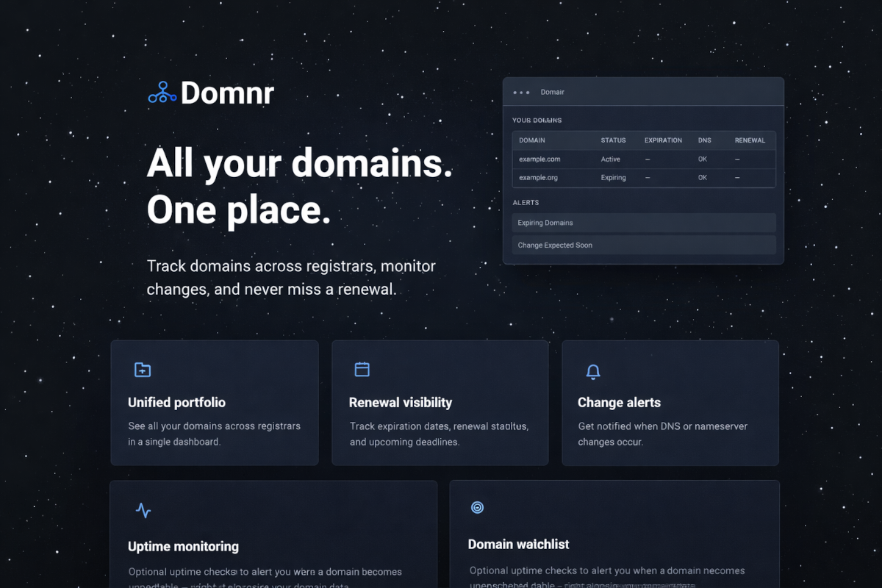Click the Domnr logo icon
Image resolution: width=882 pixels, height=588 pixels.
(162, 93)
